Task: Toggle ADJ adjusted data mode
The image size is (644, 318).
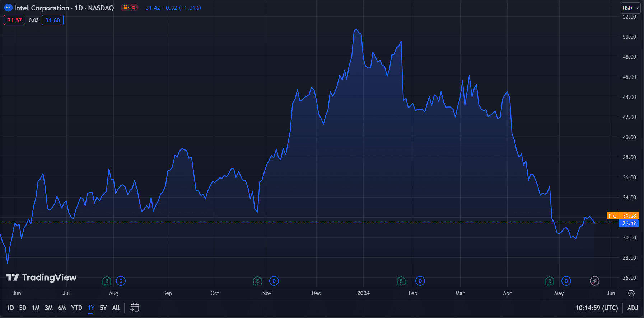Action: pos(633,308)
